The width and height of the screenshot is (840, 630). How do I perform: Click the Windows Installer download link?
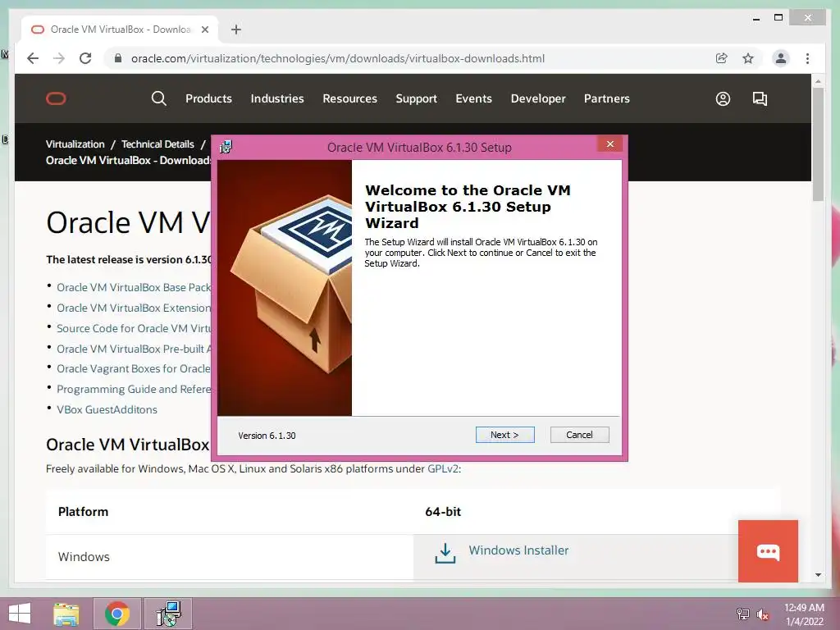518,550
